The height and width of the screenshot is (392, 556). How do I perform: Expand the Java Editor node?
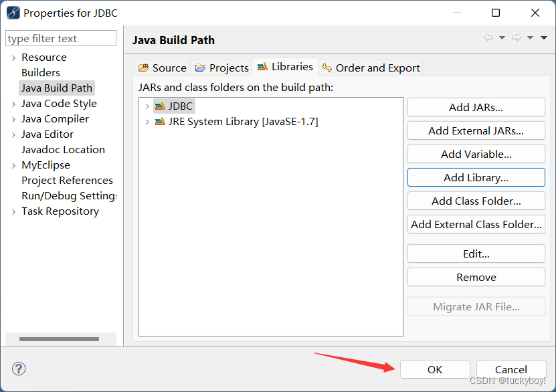coord(13,134)
